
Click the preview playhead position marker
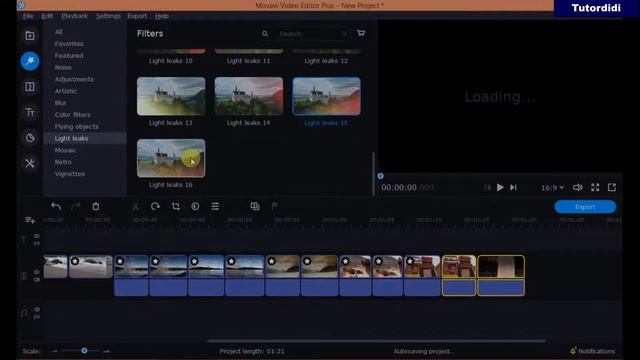[x=380, y=176]
